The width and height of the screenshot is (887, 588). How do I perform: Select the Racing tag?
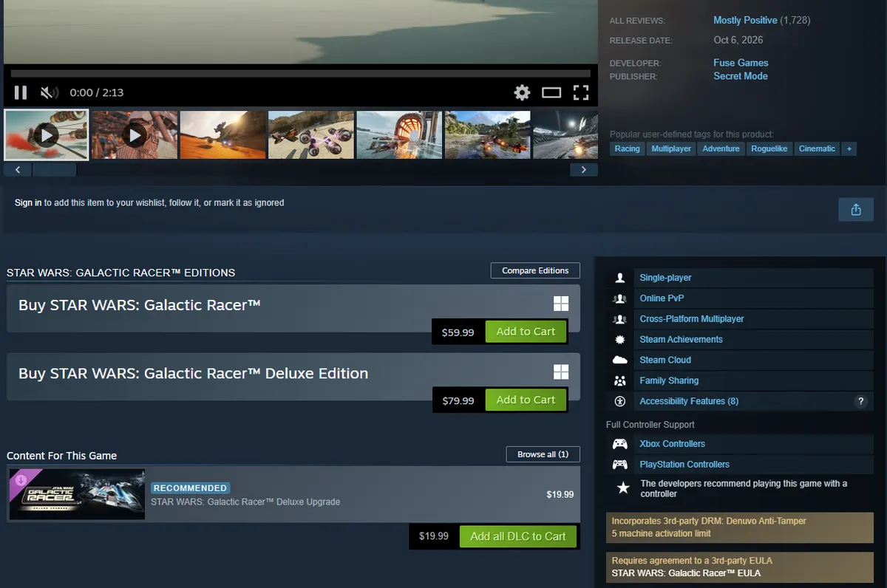tap(628, 148)
